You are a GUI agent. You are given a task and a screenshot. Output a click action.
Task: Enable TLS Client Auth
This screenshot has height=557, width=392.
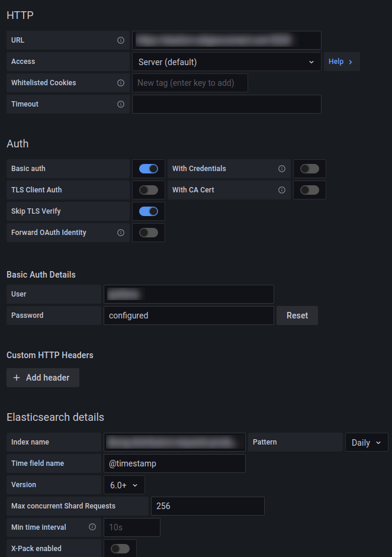[x=148, y=190]
